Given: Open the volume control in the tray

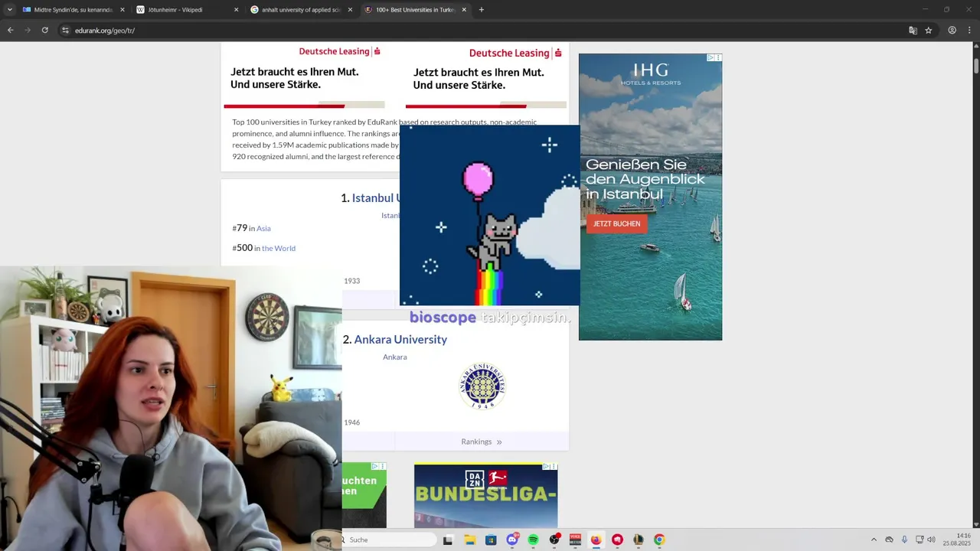Looking at the screenshot, I should (x=931, y=540).
